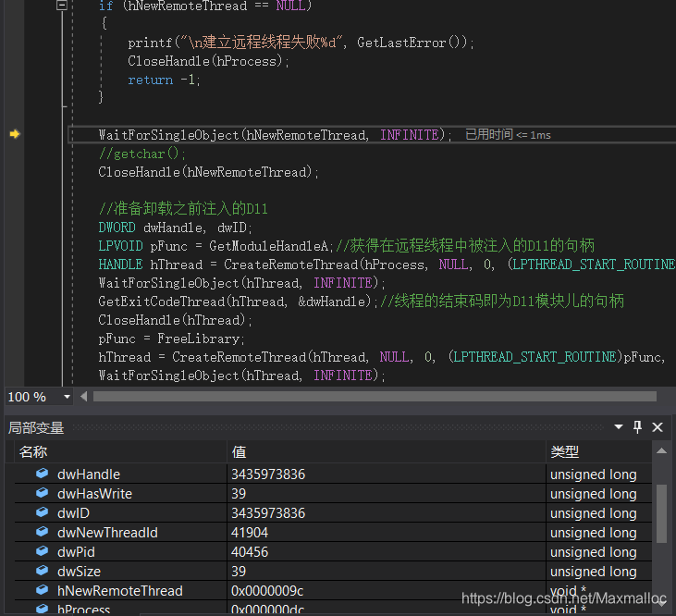676x616 pixels.
Task: Click the hNewRemoteThread variable cube icon
Action: coord(42,590)
